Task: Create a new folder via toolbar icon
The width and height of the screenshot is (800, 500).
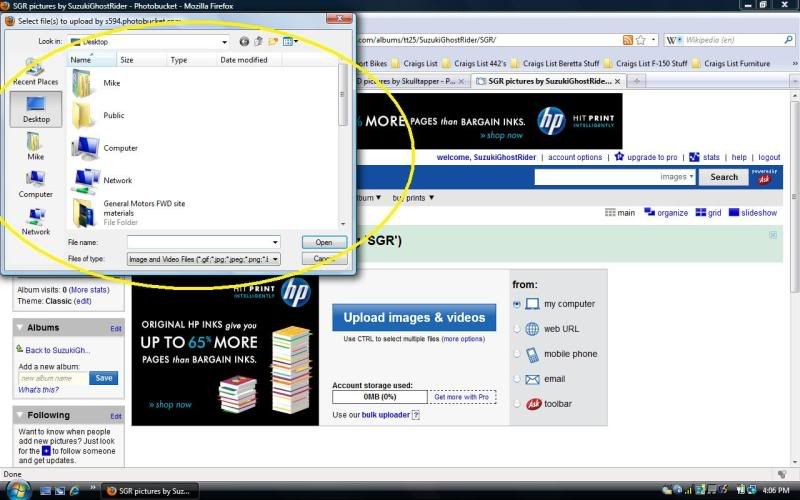Action: click(273, 42)
